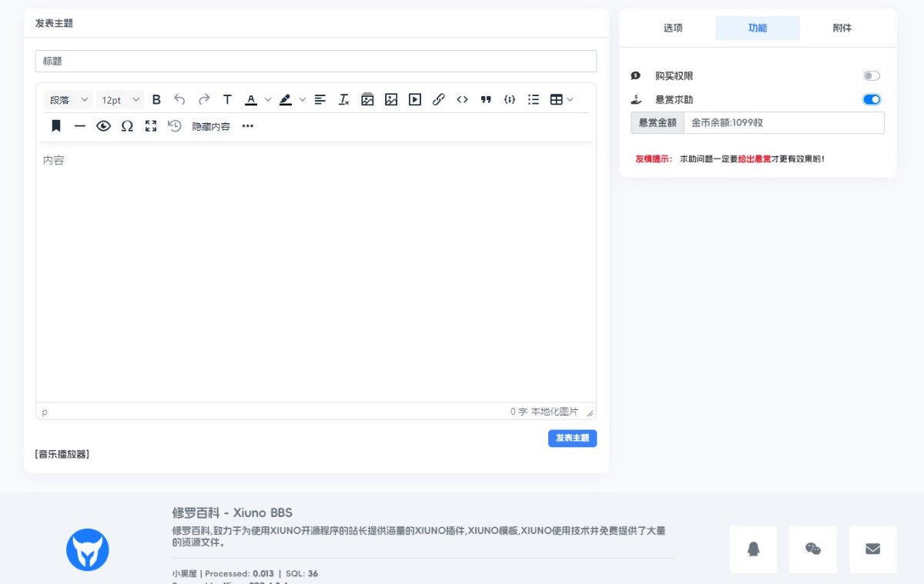Insert an image into the post

point(391,99)
